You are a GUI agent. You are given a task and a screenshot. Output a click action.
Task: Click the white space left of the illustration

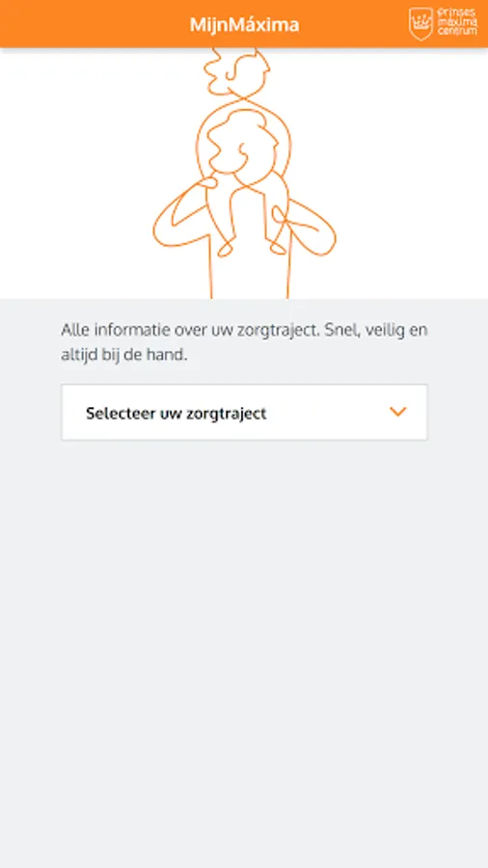tap(74, 173)
